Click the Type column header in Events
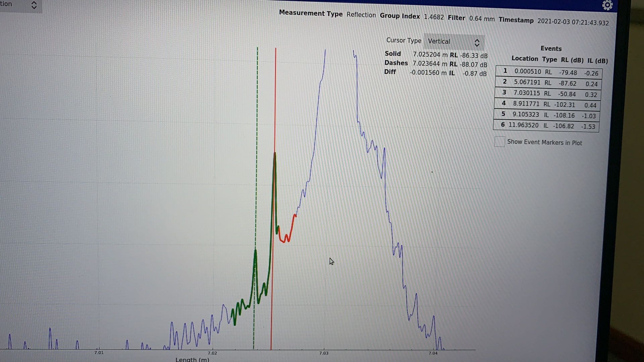Image resolution: width=644 pixels, height=362 pixels. coord(549,59)
